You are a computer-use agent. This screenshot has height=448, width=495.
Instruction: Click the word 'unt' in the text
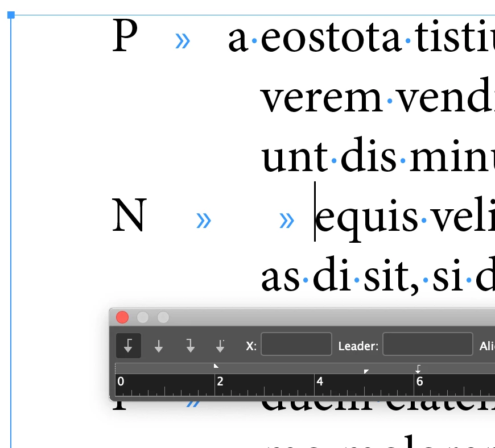click(x=295, y=156)
